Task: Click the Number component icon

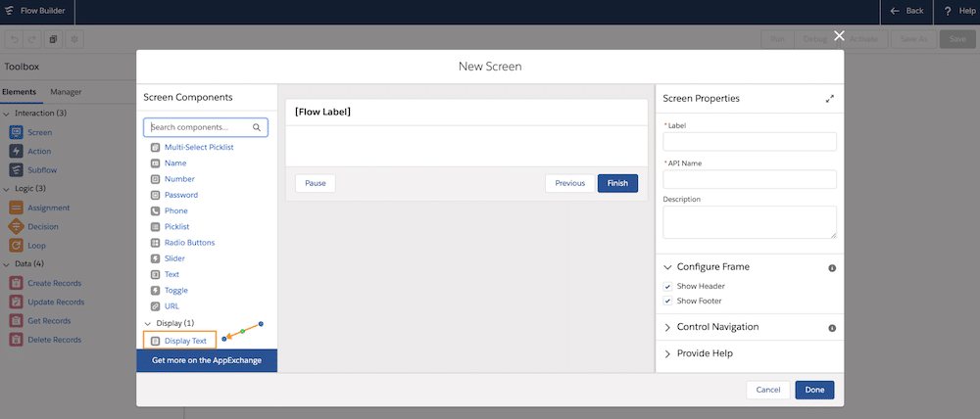Action: tap(155, 179)
